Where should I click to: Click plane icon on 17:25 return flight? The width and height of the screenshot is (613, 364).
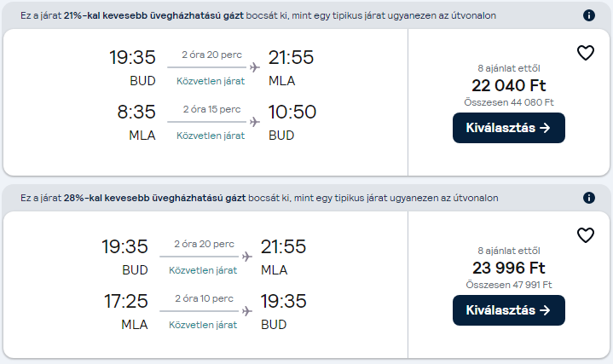click(247, 311)
